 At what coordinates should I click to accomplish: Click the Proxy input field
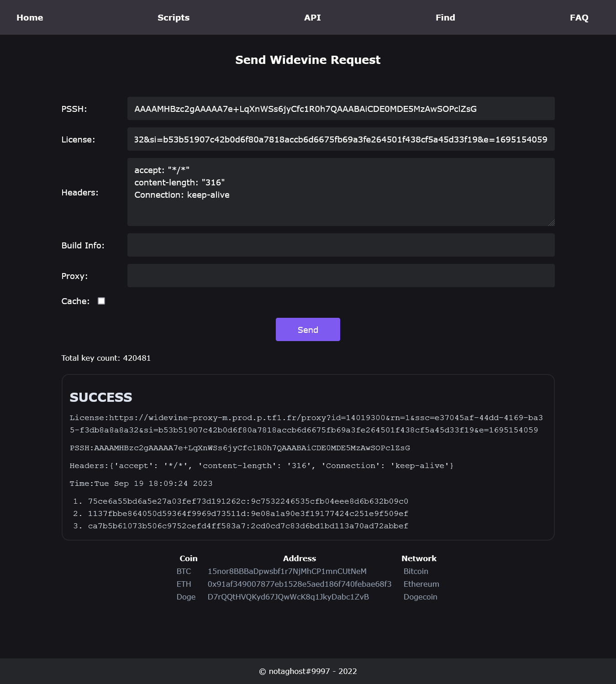click(341, 276)
